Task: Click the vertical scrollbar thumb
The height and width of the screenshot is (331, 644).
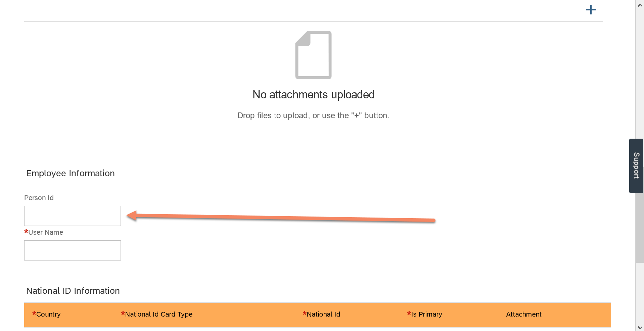Action: [x=640, y=228]
